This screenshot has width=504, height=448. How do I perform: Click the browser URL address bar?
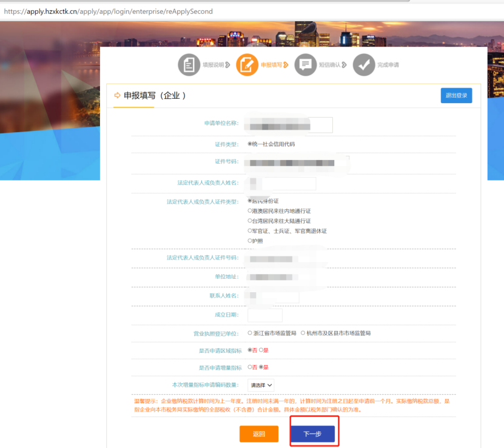243,12
